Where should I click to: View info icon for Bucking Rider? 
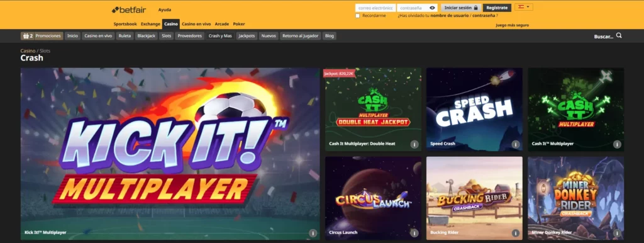(516, 233)
